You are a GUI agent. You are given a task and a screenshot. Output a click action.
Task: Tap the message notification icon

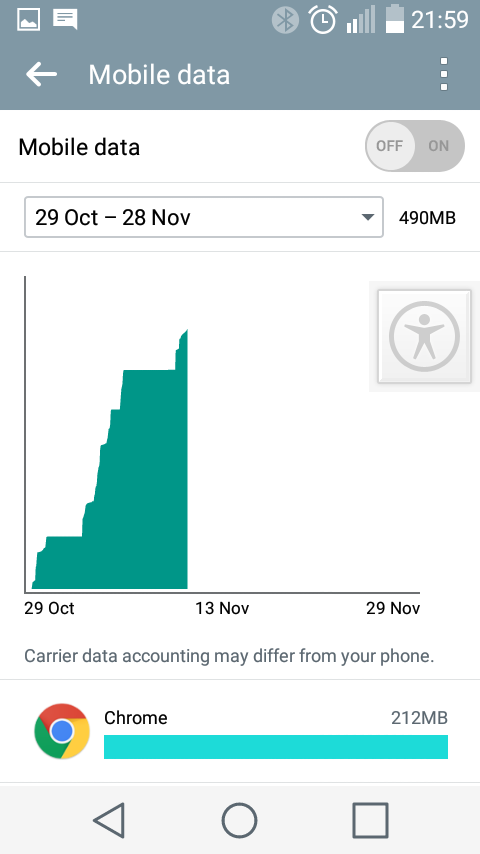[x=65, y=20]
